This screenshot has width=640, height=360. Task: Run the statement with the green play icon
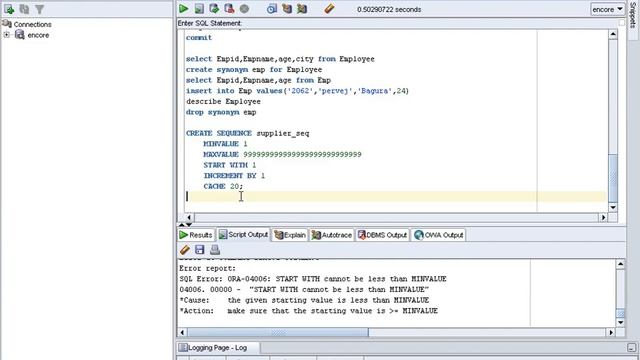pos(184,9)
